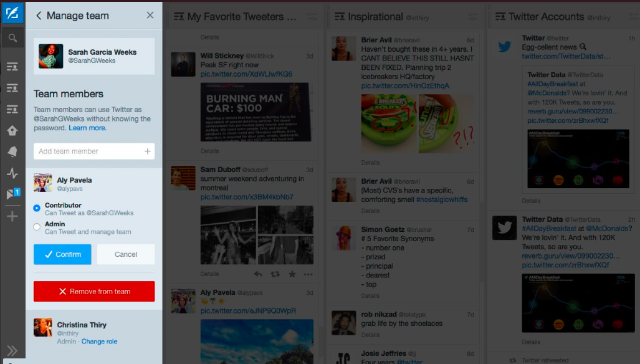The image size is (640, 364).
Task: Close the Manage team panel
Action: 150,16
